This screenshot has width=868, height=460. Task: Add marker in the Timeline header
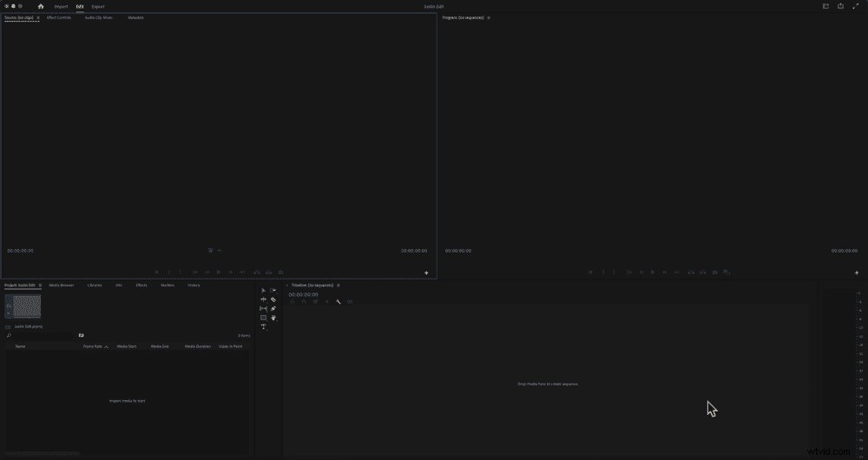coord(326,302)
